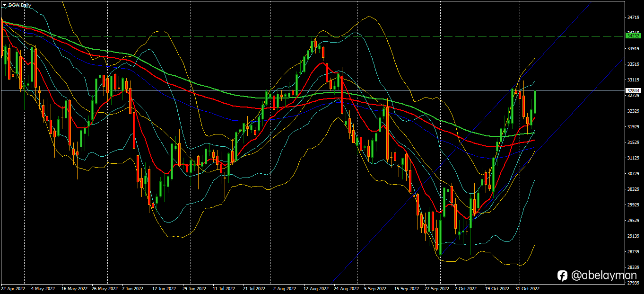Click the 26 May 2022 date label

104,288
